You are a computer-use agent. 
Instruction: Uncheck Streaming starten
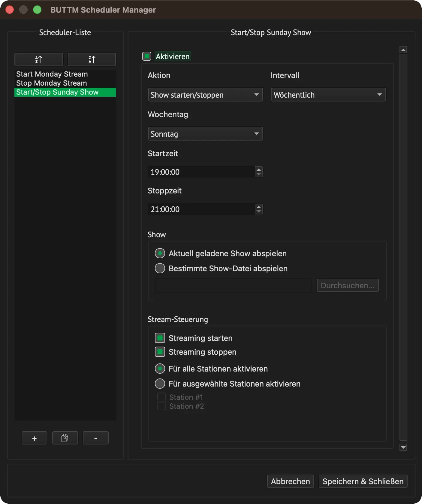[160, 338]
